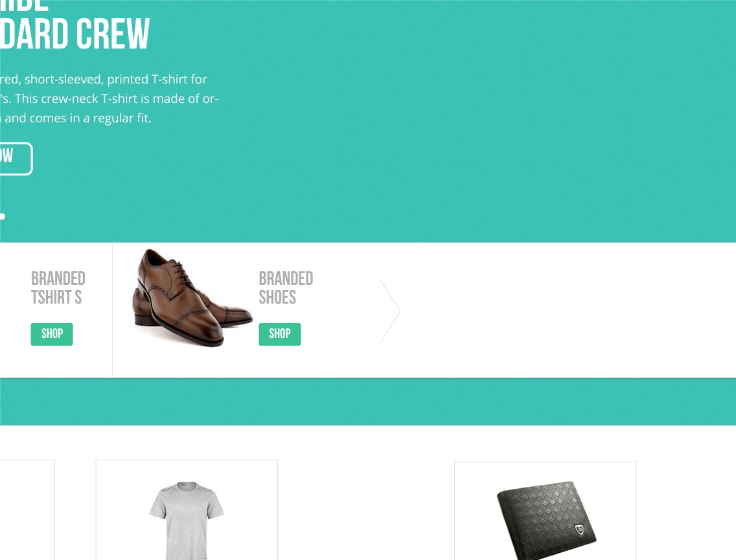Click the shield emblem on the wallet
Screen dimensions: 736x560
(x=580, y=530)
